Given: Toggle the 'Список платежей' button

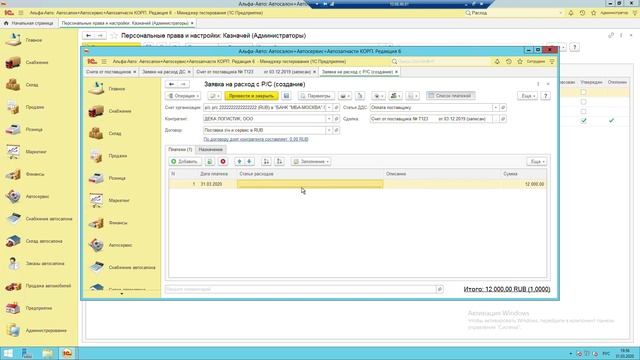Looking at the screenshot, I should click(x=450, y=96).
